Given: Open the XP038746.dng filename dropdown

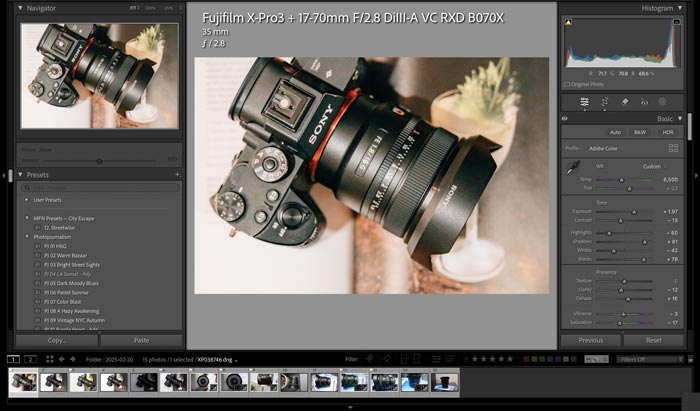Looking at the screenshot, I should [217, 360].
